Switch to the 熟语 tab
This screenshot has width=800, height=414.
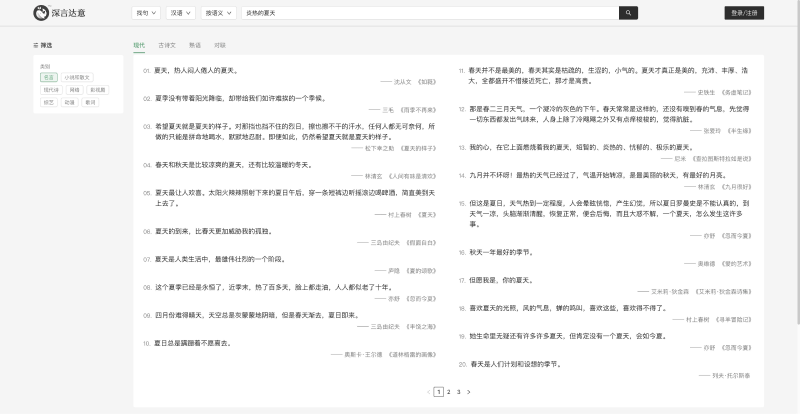point(194,45)
